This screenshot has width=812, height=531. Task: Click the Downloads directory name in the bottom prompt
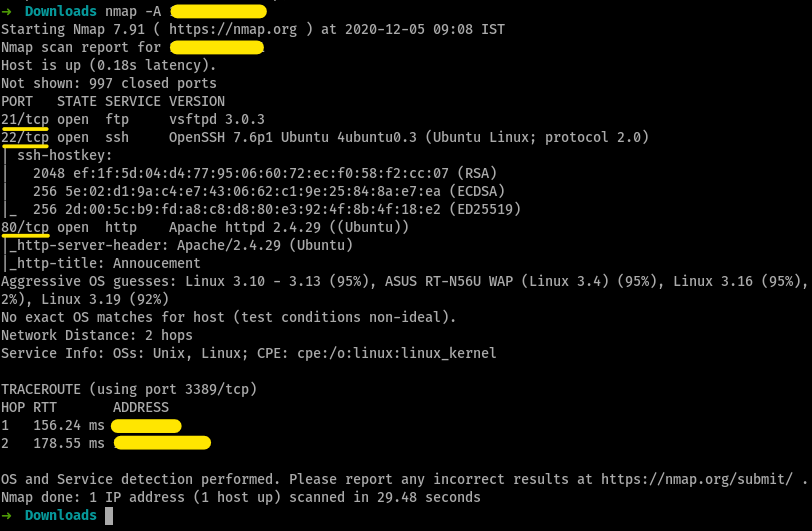tap(61, 515)
